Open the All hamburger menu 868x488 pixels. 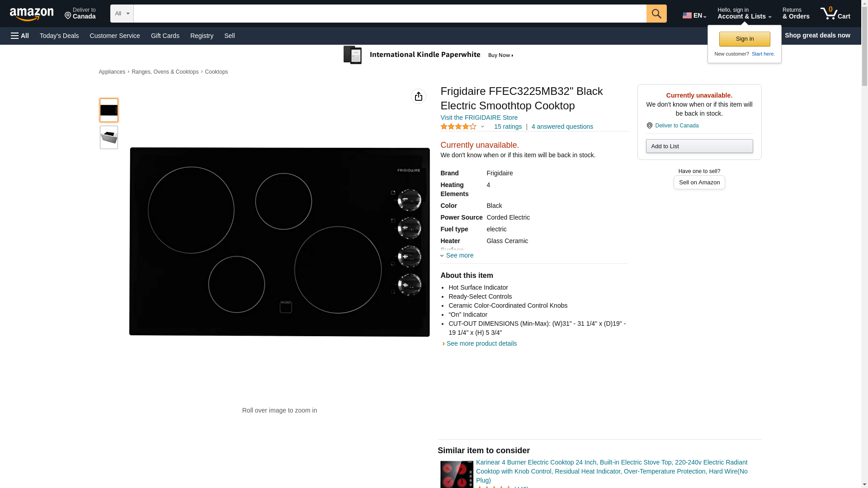20,36
